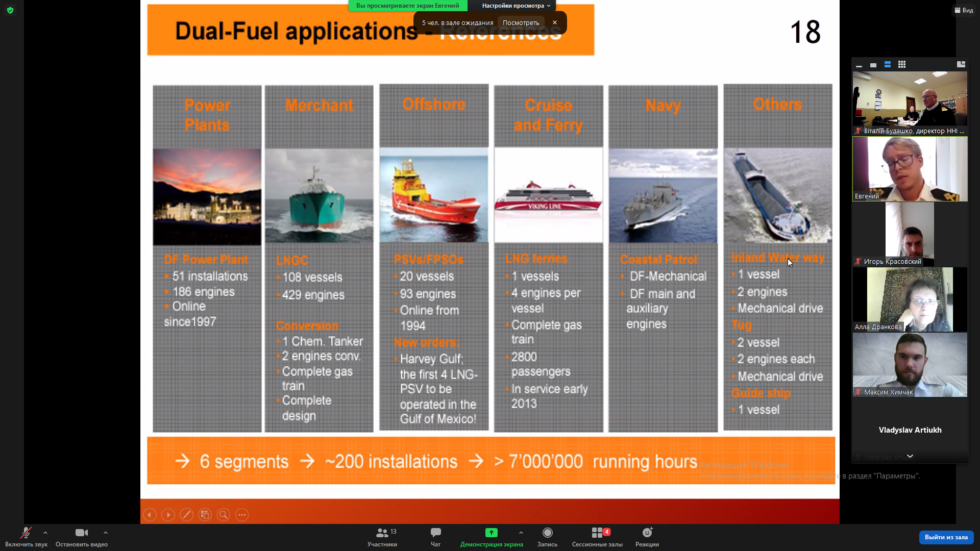Screen dimensions: 980x551
Task: Minimize the video panel with dash icon
Action: pos(859,65)
